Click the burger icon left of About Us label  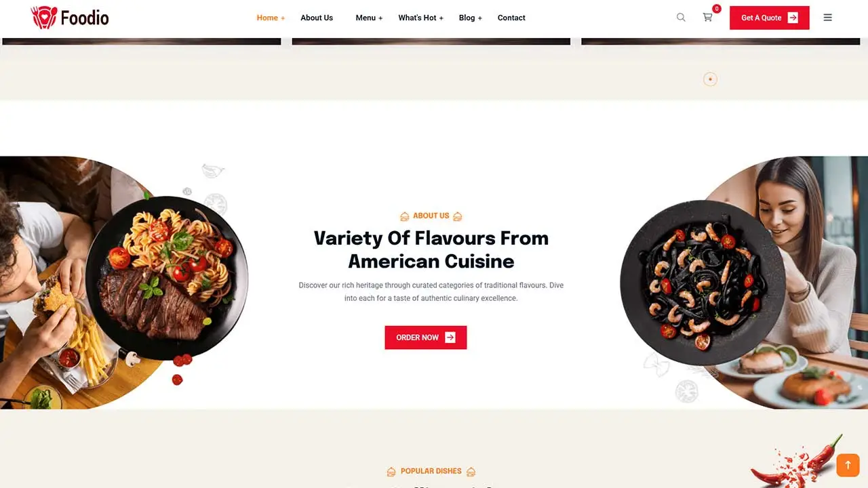(x=405, y=216)
